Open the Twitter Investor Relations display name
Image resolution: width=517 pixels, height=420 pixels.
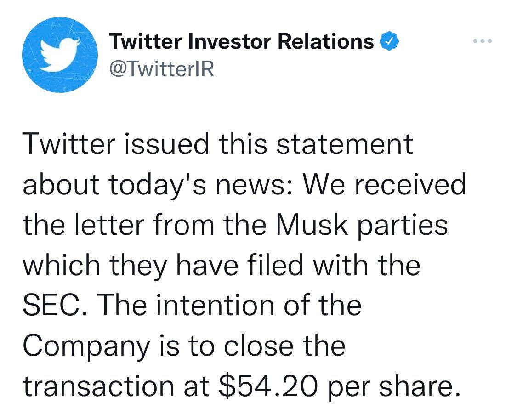(x=242, y=42)
